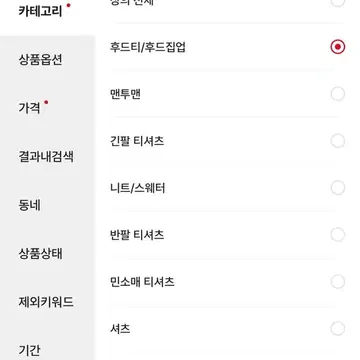The image size is (360, 360).
Task: Tap the 맨투맨 category label
Action: pos(125,94)
